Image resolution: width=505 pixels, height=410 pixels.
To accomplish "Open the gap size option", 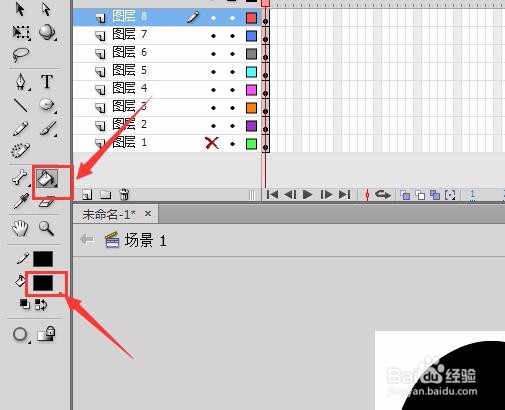I will [x=21, y=334].
